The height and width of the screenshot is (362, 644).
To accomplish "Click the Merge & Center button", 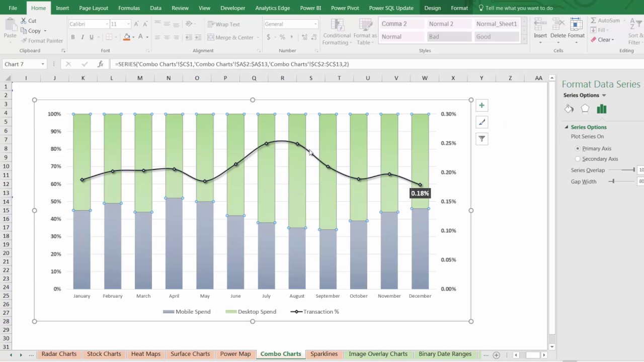I will 230,37.
